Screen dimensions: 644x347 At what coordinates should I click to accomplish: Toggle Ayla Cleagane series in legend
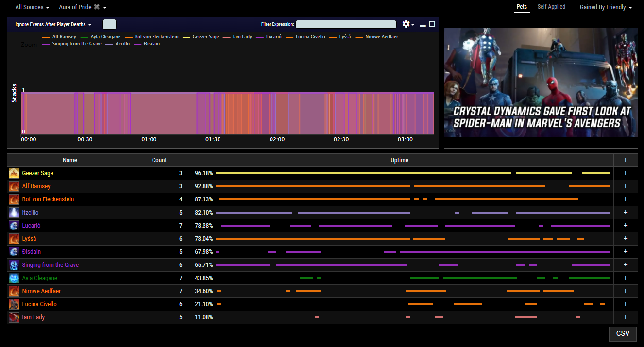[x=101, y=37]
